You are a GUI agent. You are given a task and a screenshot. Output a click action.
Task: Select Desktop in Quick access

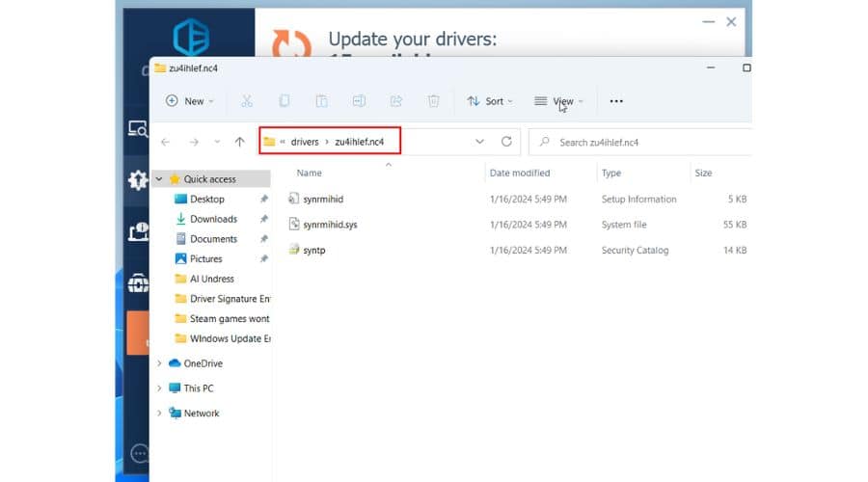click(207, 199)
